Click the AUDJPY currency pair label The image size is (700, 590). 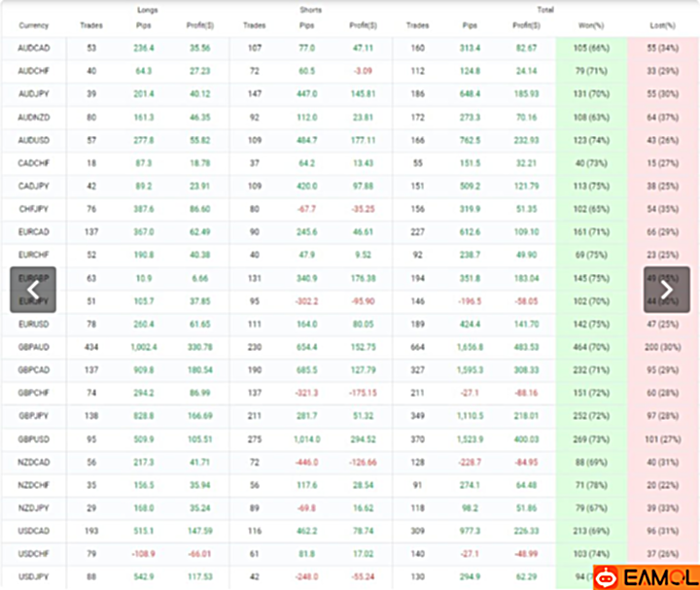[35, 93]
